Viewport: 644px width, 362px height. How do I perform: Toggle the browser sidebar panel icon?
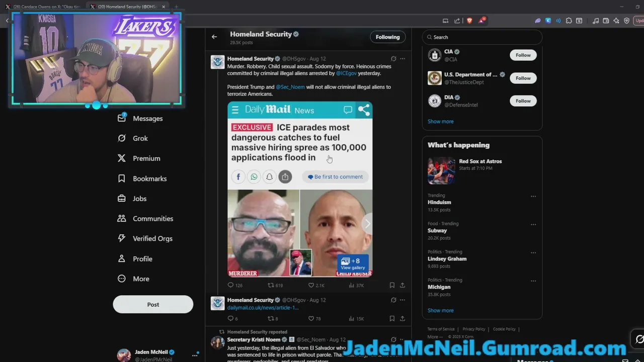(x=579, y=21)
